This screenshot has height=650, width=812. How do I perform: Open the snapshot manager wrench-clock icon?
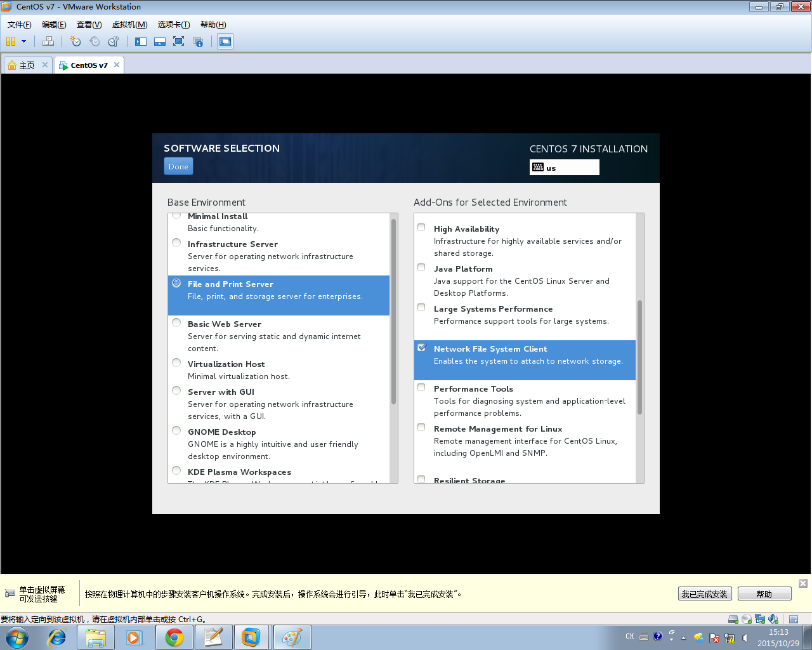[114, 41]
